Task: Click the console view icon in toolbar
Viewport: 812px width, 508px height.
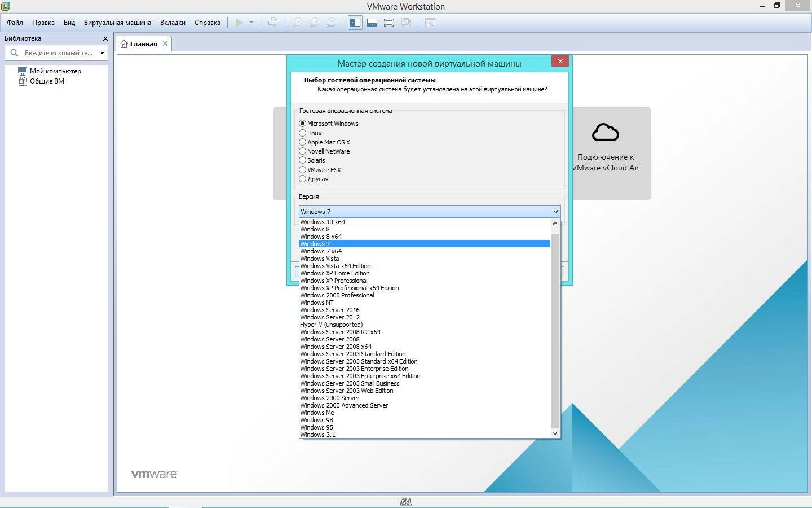Action: click(x=430, y=23)
